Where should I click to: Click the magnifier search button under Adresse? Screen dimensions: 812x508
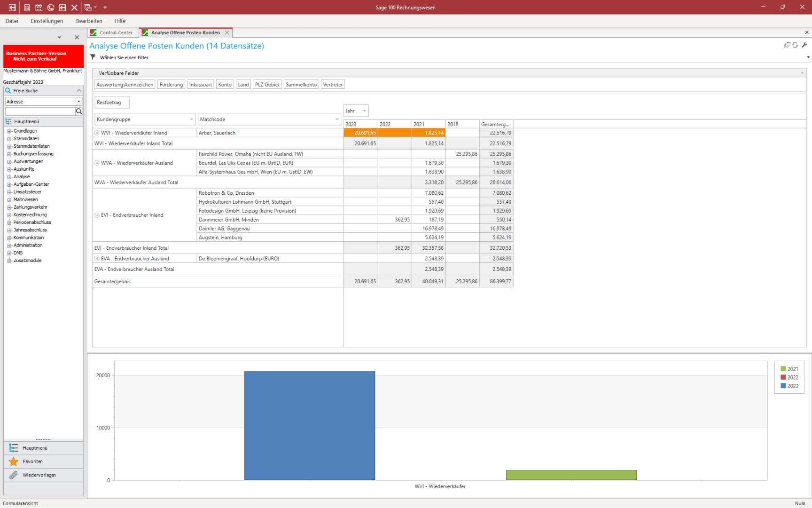point(79,111)
